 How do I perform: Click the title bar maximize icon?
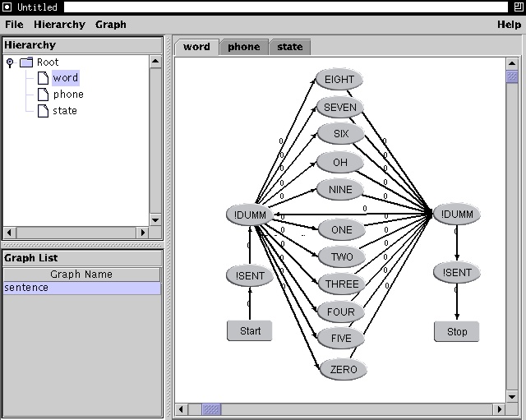click(519, 7)
